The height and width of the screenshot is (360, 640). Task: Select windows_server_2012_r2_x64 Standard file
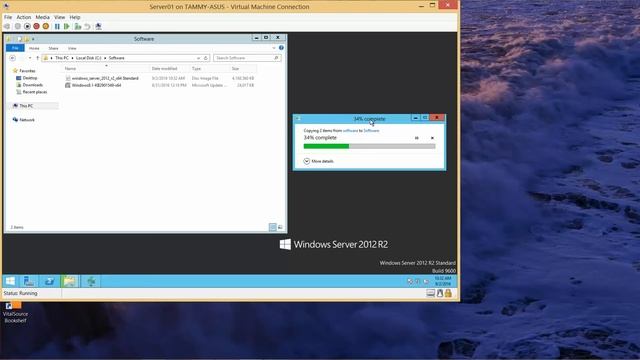click(x=105, y=78)
